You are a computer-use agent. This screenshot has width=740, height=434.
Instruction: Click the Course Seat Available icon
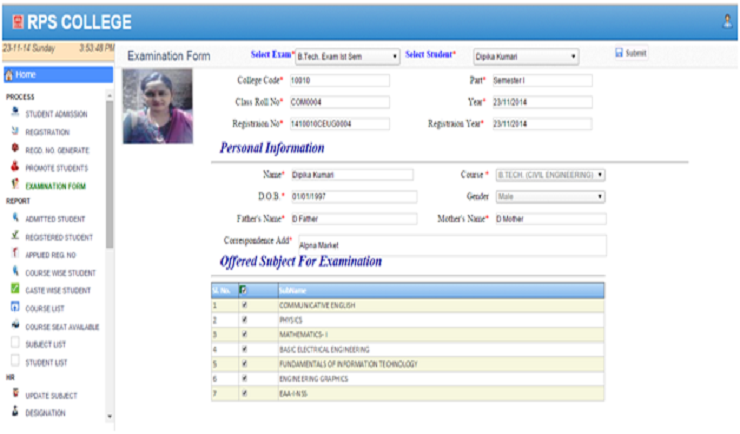pyautogui.click(x=15, y=325)
